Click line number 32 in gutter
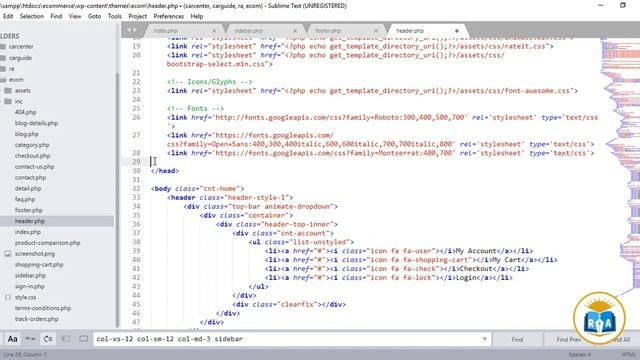 (x=136, y=189)
